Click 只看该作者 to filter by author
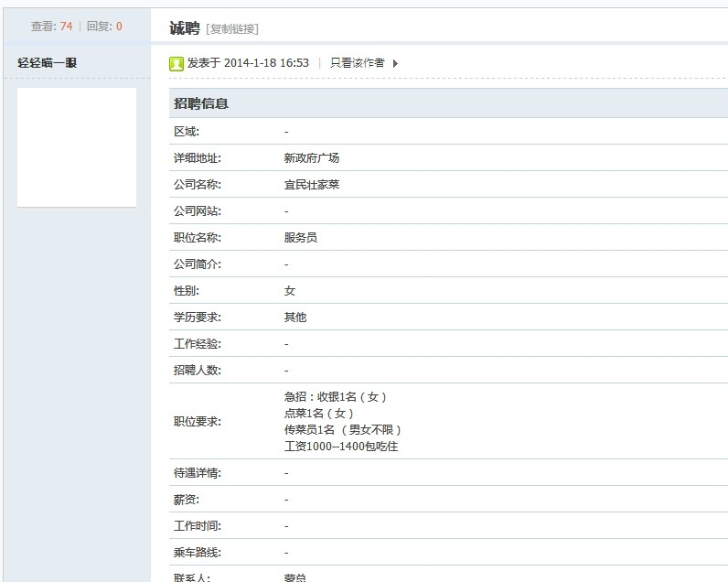Viewport: 728px width, 582px height. pos(357,63)
